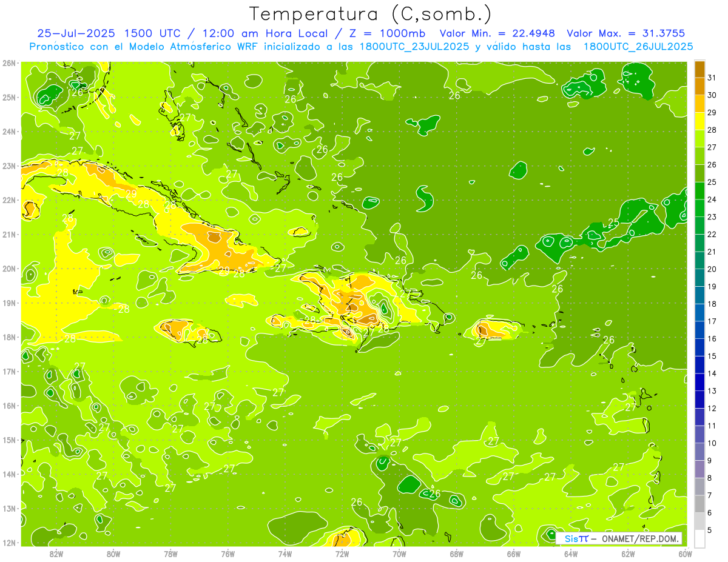Click the "78W" longitude axis label
728x562 pixels.
(x=170, y=554)
